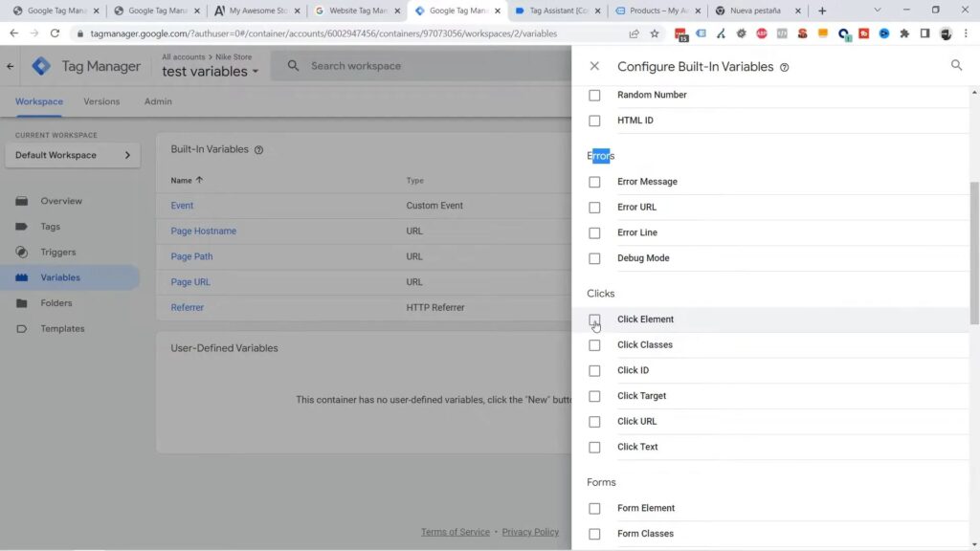Close the Configure Built-In Variables panel
This screenshot has height=551, width=980.
click(594, 66)
